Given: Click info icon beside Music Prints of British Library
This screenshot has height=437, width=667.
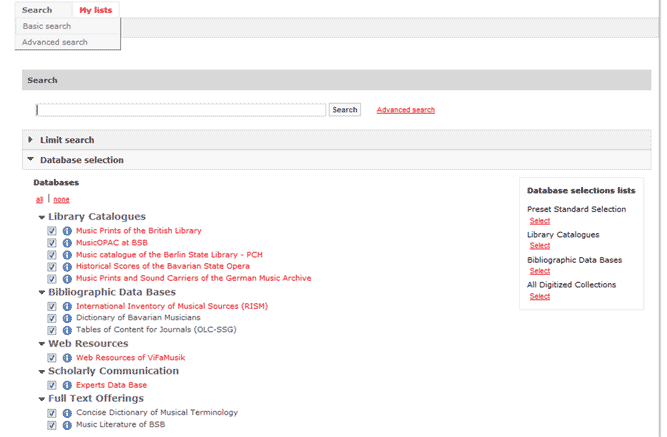Looking at the screenshot, I should [67, 231].
